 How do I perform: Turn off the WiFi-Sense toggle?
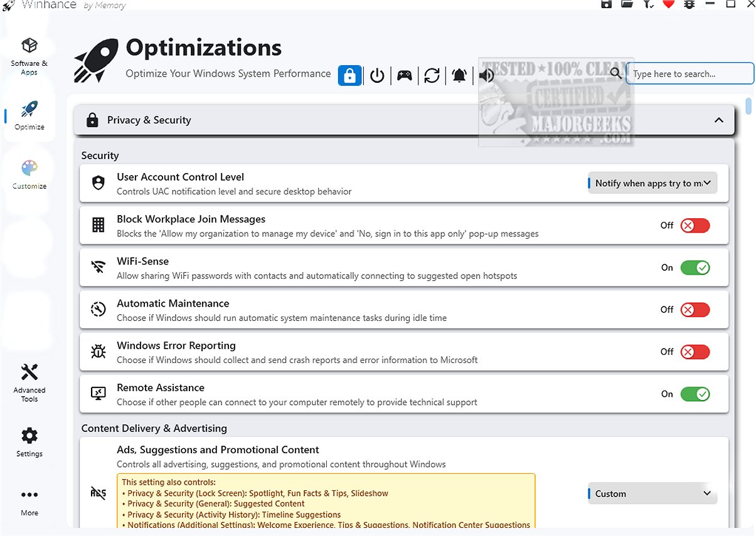pyautogui.click(x=695, y=268)
